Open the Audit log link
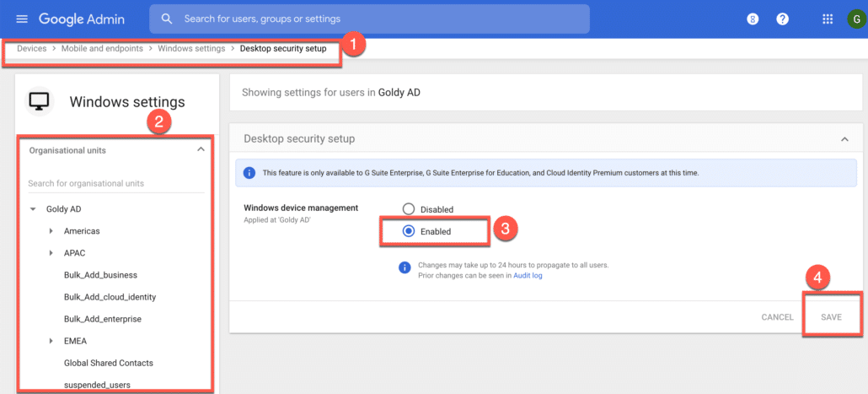Screen dimensions: 868x394 coord(528,275)
